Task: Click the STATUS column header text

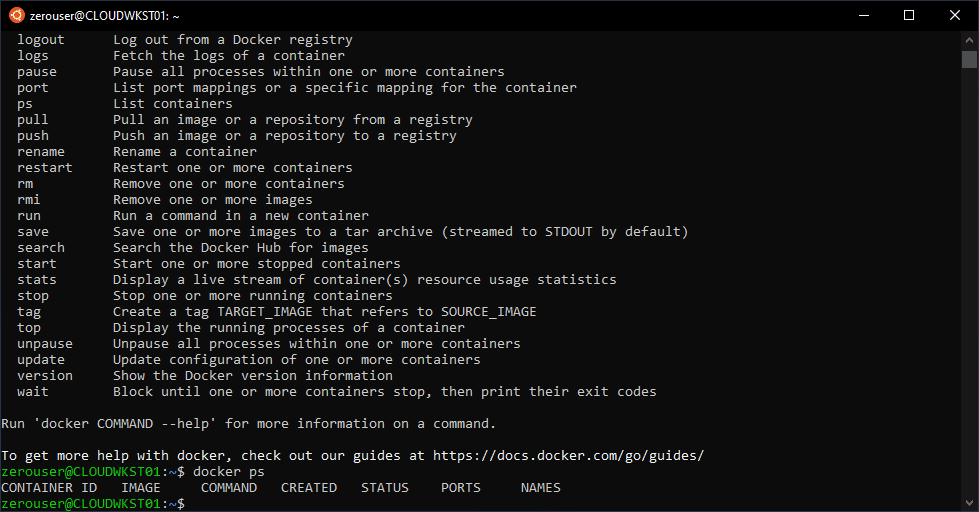Action: [384, 488]
